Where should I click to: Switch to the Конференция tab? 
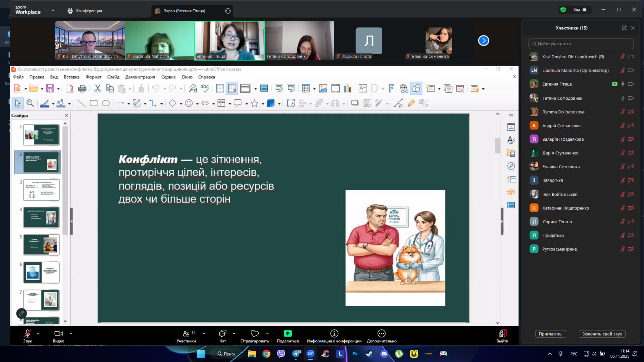click(86, 11)
